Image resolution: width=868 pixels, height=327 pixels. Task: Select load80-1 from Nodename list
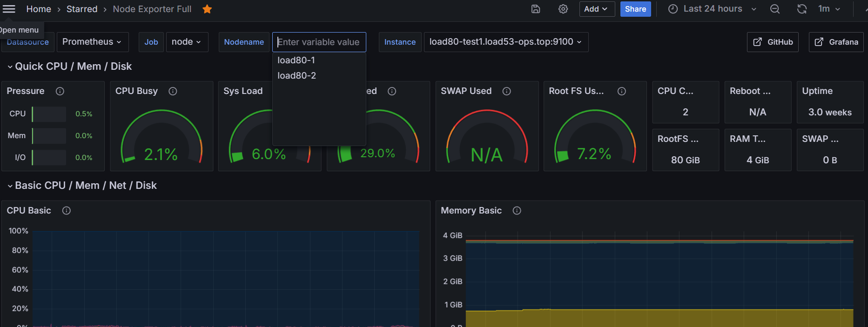click(296, 60)
